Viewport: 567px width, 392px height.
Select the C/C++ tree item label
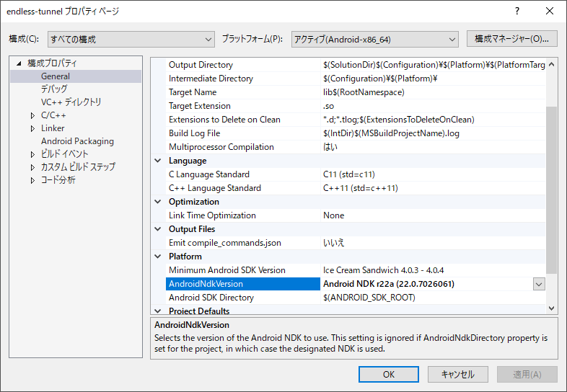click(x=53, y=115)
